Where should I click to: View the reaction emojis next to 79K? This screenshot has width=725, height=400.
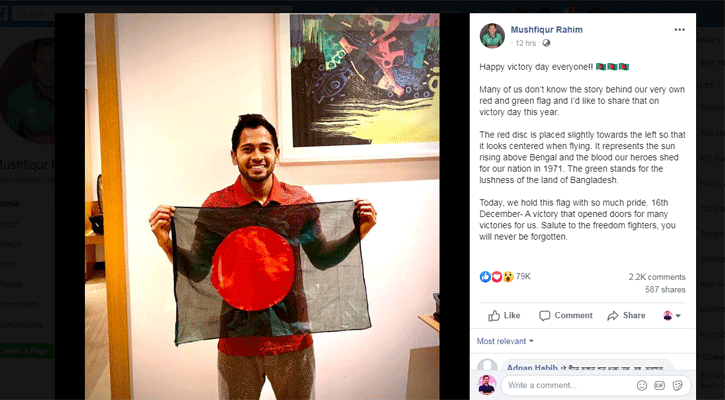pos(496,277)
